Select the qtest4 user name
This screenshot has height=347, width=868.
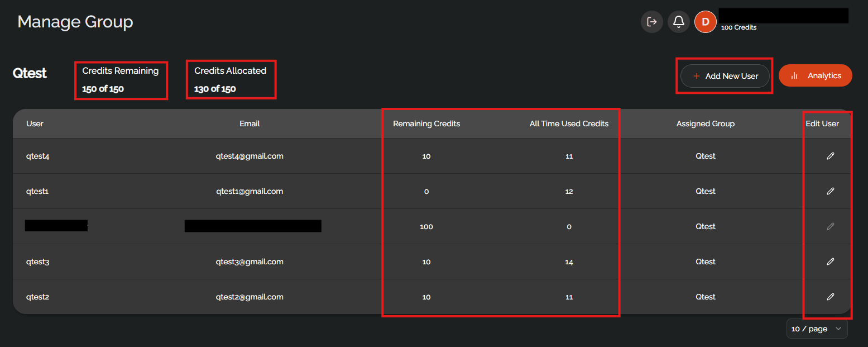(38, 156)
